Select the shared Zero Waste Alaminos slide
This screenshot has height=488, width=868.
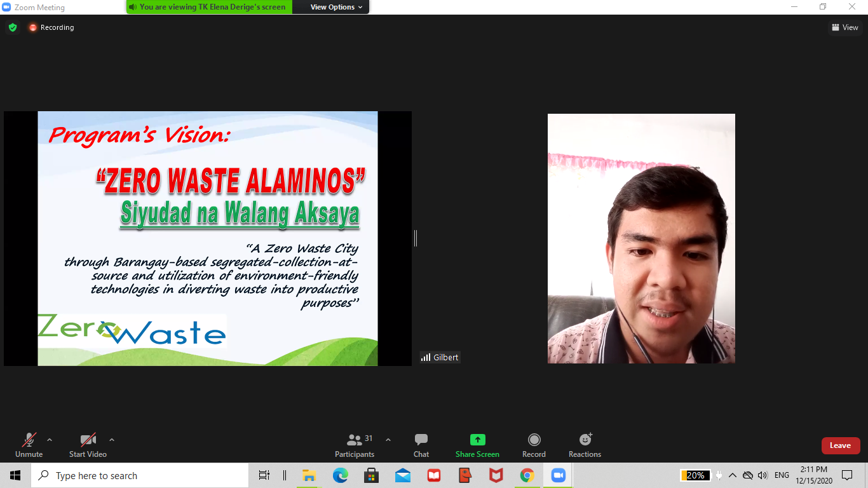(x=208, y=238)
